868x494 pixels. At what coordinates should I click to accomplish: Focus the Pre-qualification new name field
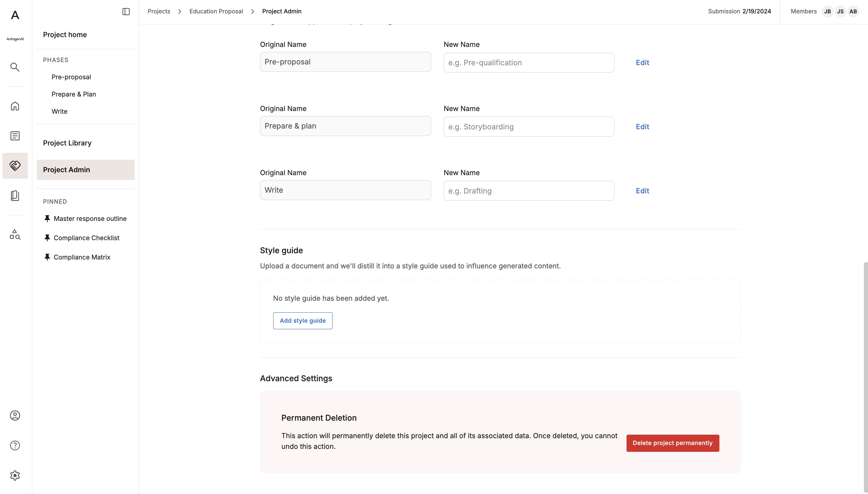click(529, 63)
